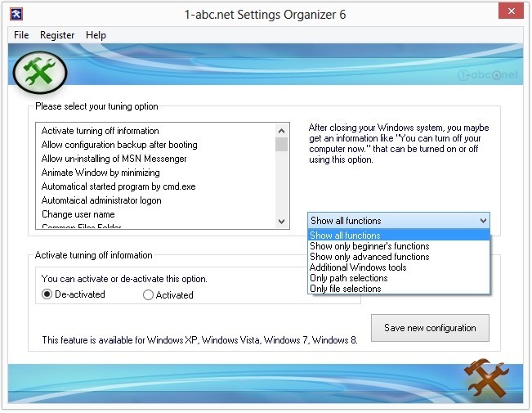Click the orange tools icon at bottom right
Screen dimensions: 532x413
[486, 380]
